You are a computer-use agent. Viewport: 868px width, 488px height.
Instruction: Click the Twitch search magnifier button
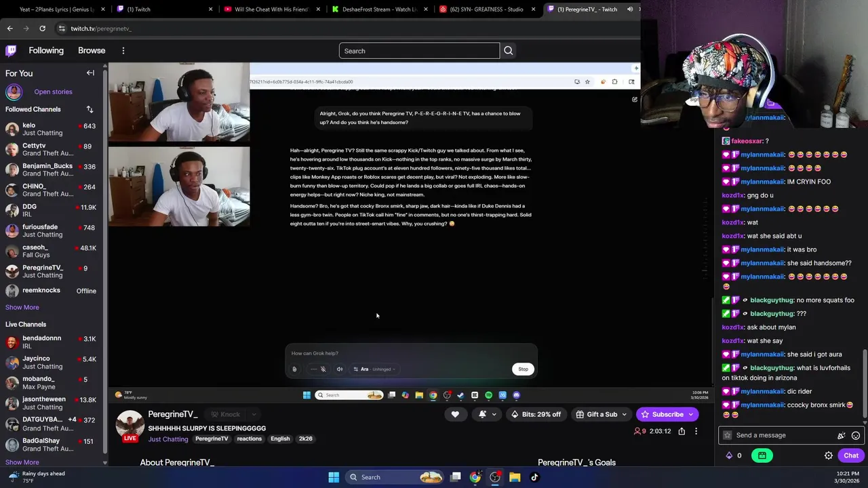tap(508, 51)
